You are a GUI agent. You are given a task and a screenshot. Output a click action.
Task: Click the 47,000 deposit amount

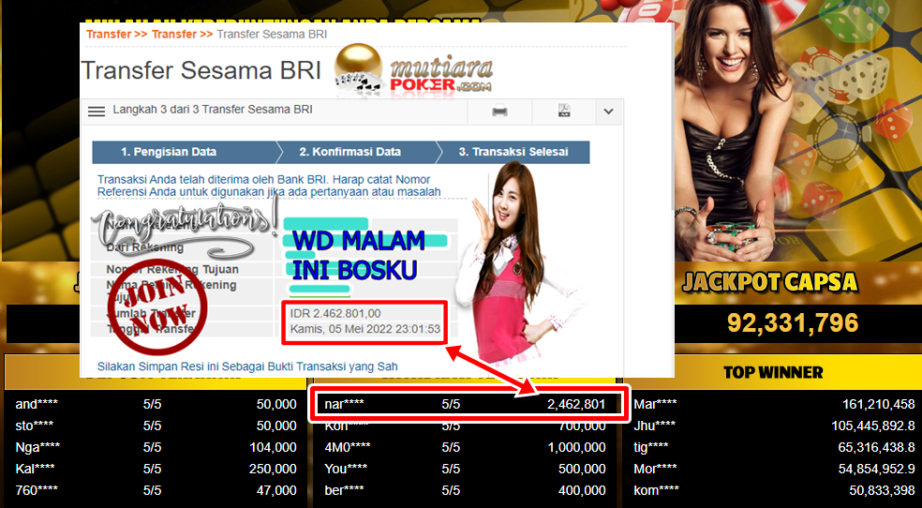[276, 490]
